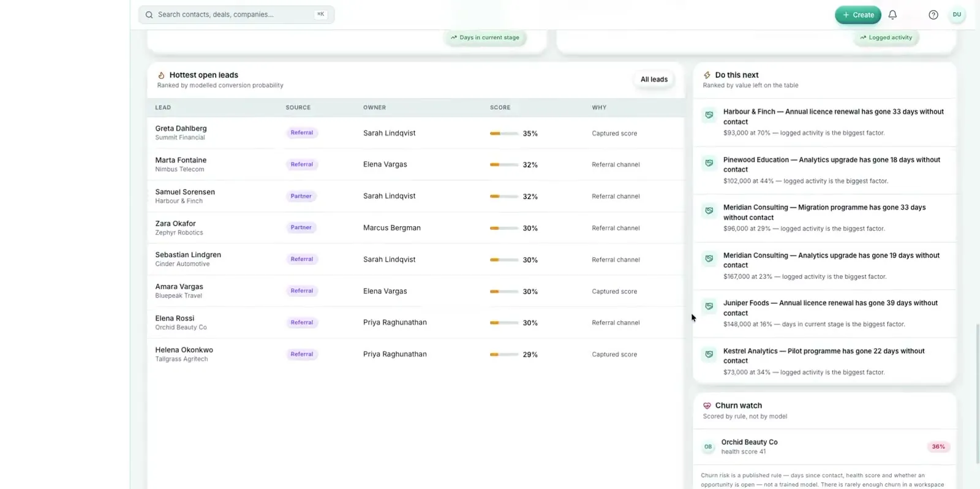Open lead Greta Dahlberg
Screen dimensions: 980x489
pyautogui.click(x=181, y=129)
